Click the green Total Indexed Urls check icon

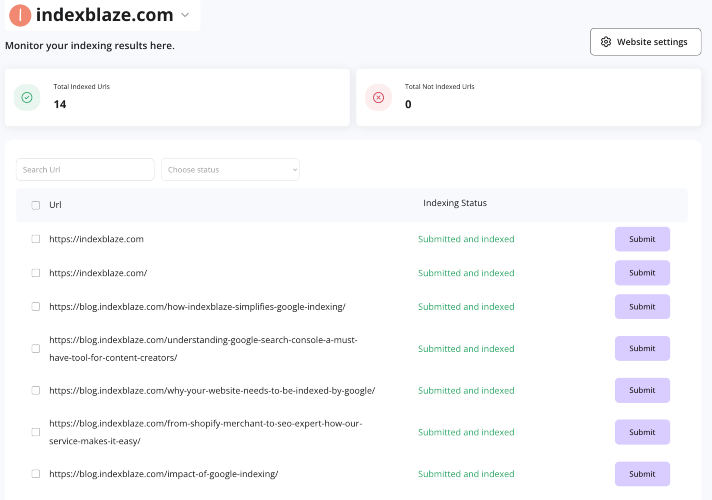27,97
